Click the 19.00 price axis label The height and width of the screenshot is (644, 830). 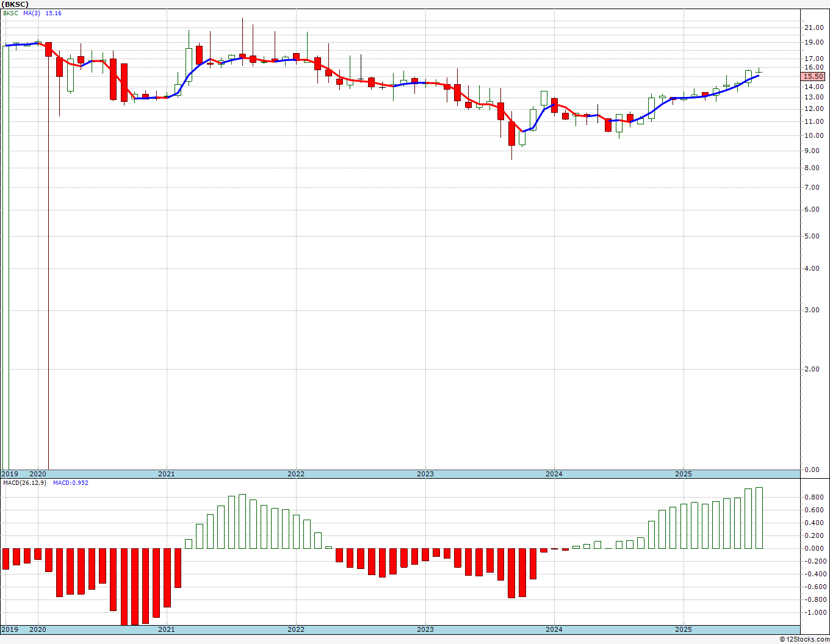point(814,42)
